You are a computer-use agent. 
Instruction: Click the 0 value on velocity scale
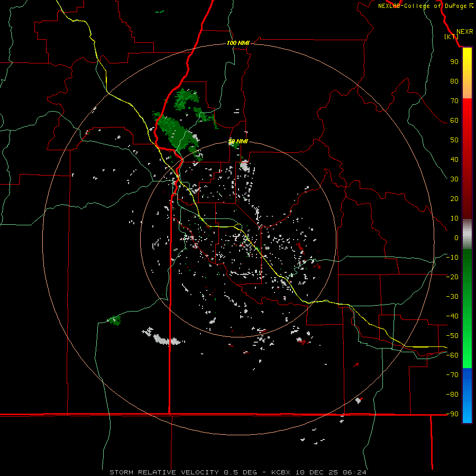pos(456,238)
